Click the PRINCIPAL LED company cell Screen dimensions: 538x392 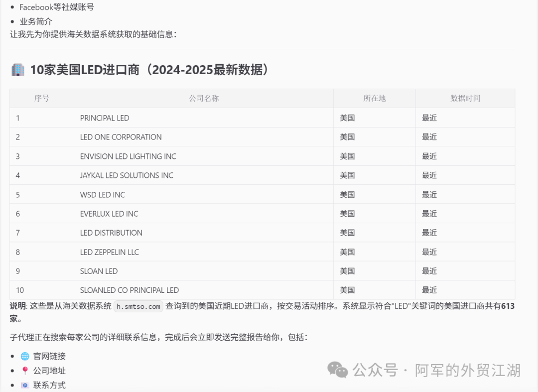105,118
